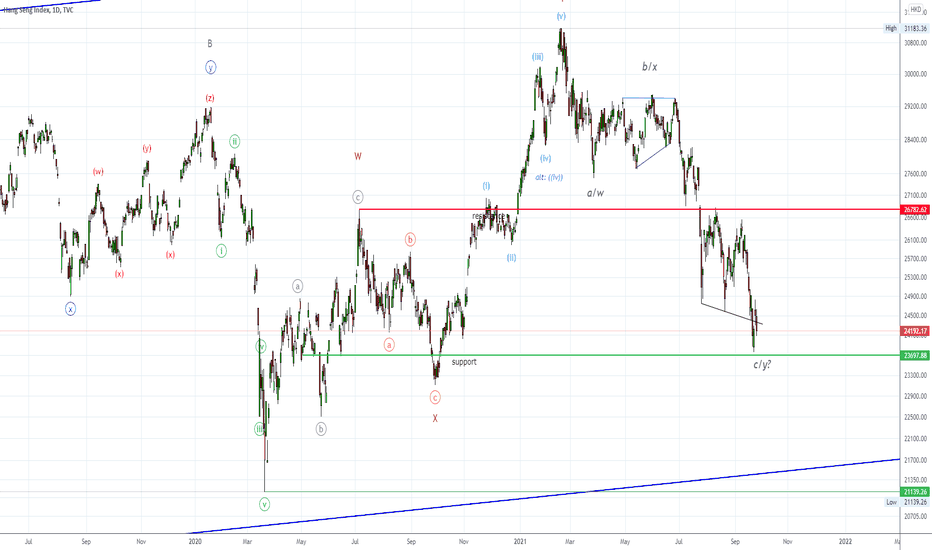932x550 pixels.
Task: Select the 'alt: ((iv))' annotation
Action: tap(549, 177)
